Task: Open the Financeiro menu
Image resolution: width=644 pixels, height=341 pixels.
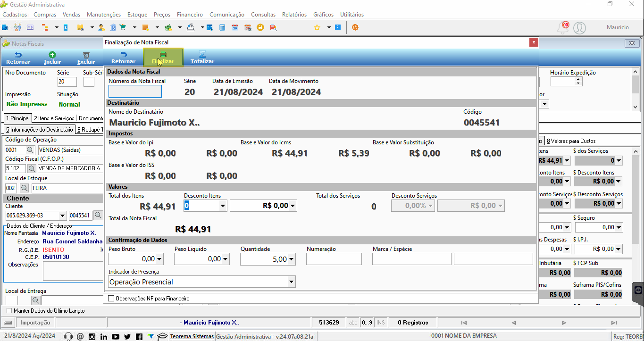Action: pos(190,15)
